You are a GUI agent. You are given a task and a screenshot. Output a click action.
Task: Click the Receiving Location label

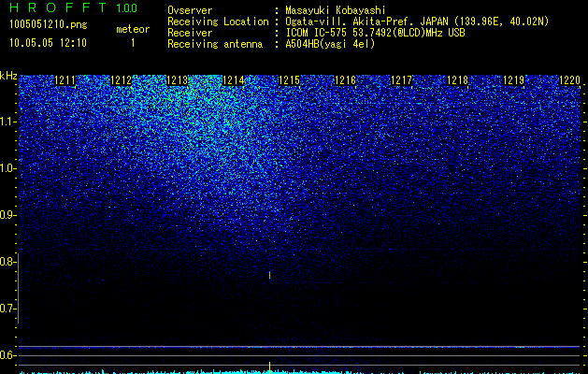pyautogui.click(x=218, y=22)
